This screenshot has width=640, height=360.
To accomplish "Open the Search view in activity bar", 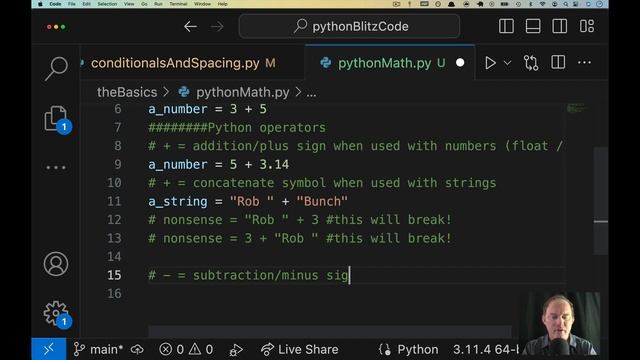I will [x=56, y=68].
